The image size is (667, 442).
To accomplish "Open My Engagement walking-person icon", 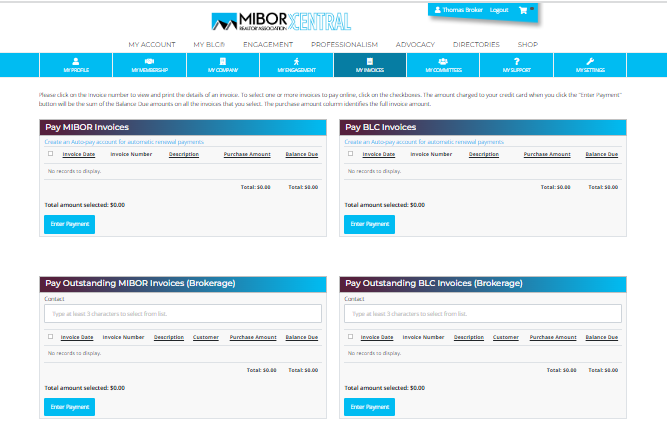I will (296, 61).
